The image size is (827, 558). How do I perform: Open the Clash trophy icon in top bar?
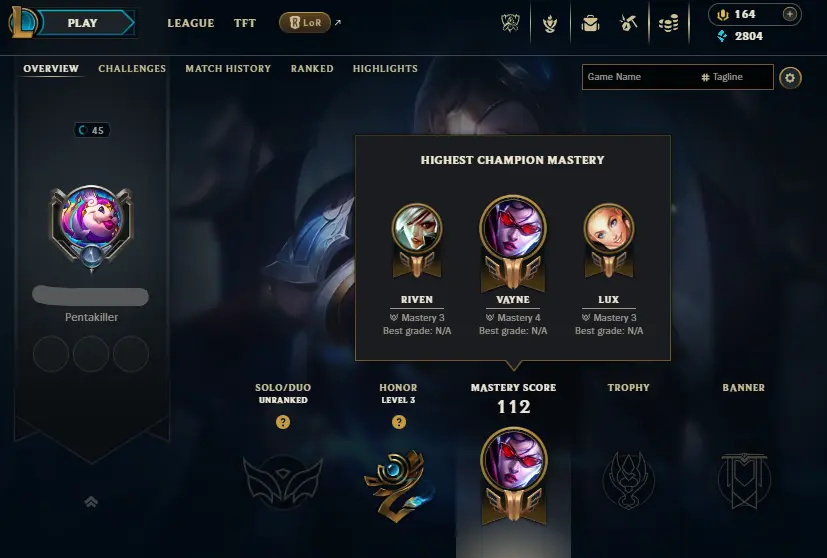pos(510,23)
